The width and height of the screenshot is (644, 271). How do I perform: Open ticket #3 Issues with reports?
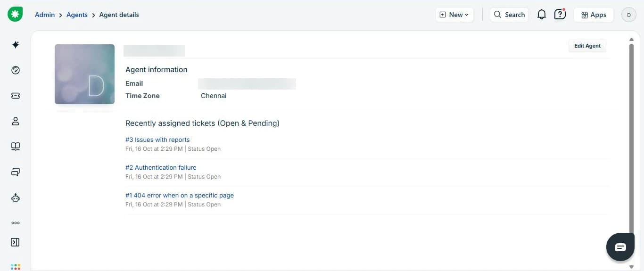[157, 140]
